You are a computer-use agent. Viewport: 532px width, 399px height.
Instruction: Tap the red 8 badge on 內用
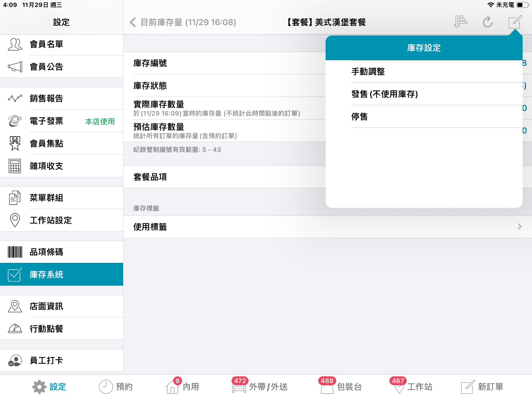177,381
